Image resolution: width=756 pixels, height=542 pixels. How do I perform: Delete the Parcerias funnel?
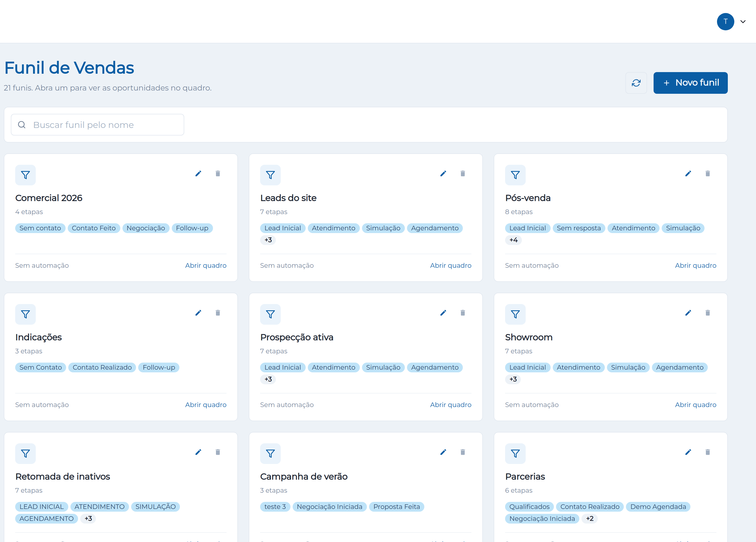click(708, 452)
